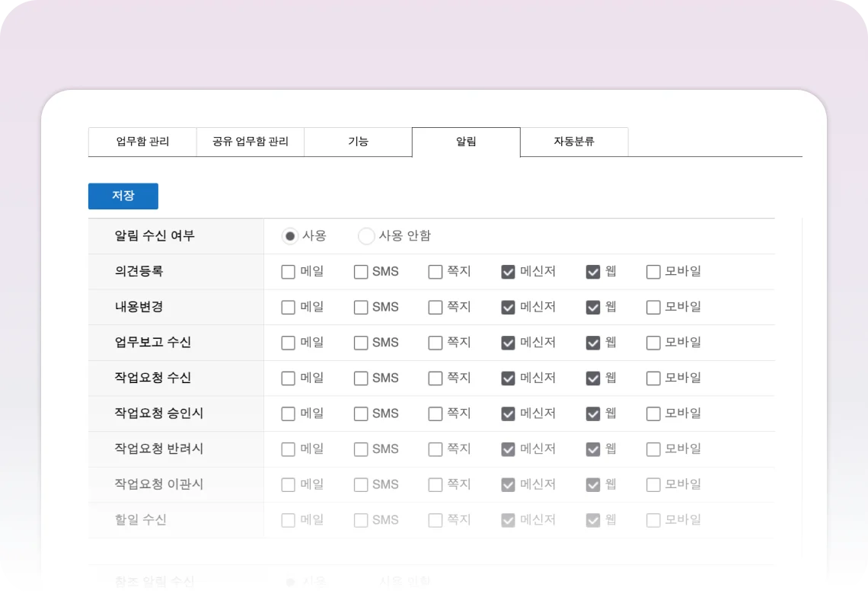This screenshot has height=594, width=868.
Task: Go to the 기능 tab
Action: (x=358, y=142)
